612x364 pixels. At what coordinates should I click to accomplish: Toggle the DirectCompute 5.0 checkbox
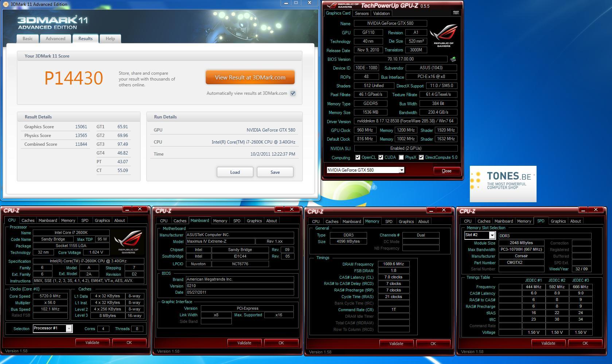pos(421,157)
